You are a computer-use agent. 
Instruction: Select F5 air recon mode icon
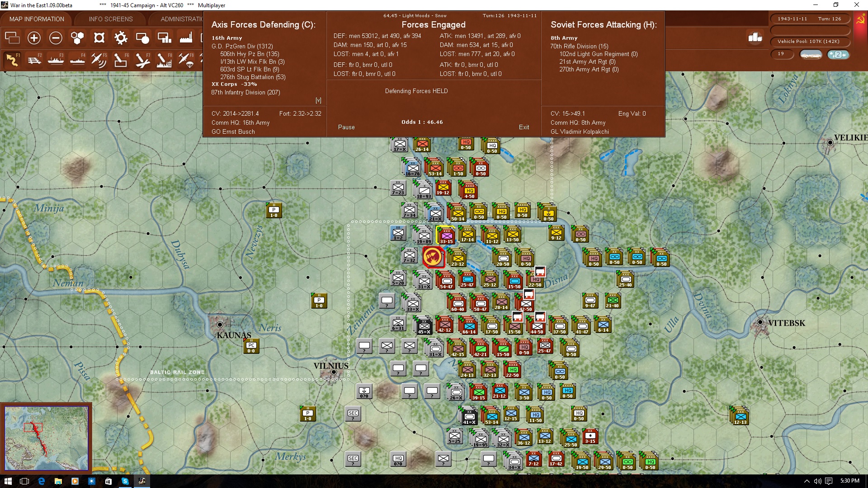99,60
